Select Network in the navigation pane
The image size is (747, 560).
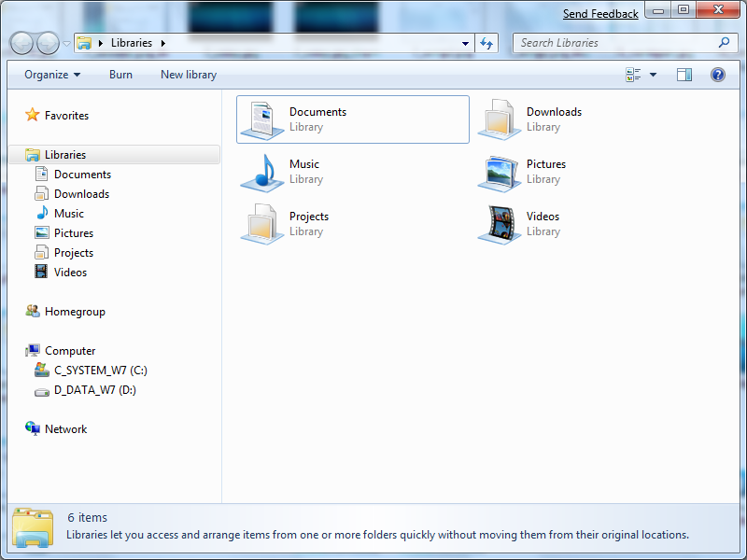pyautogui.click(x=65, y=429)
